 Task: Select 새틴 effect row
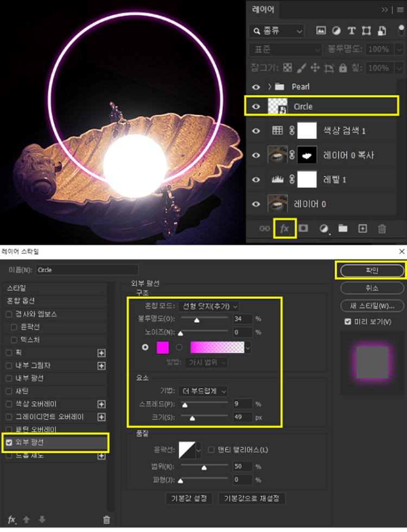55,391
